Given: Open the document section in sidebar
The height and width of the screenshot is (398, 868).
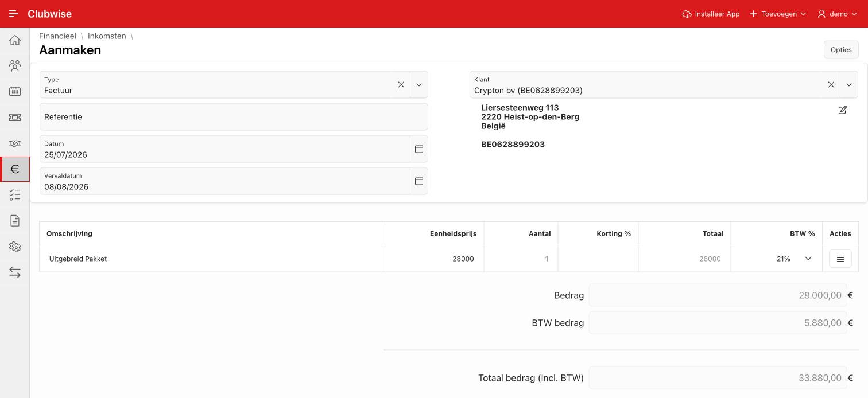Looking at the screenshot, I should pyautogui.click(x=15, y=221).
